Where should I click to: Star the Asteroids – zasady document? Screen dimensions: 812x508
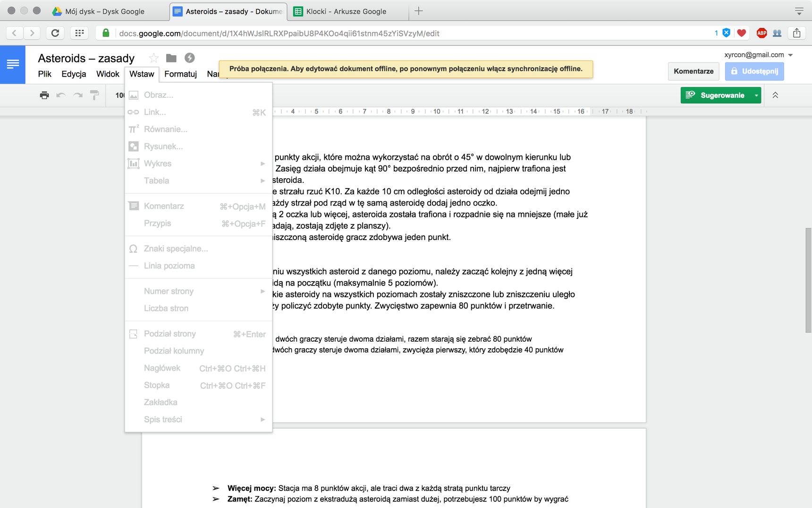tap(153, 58)
